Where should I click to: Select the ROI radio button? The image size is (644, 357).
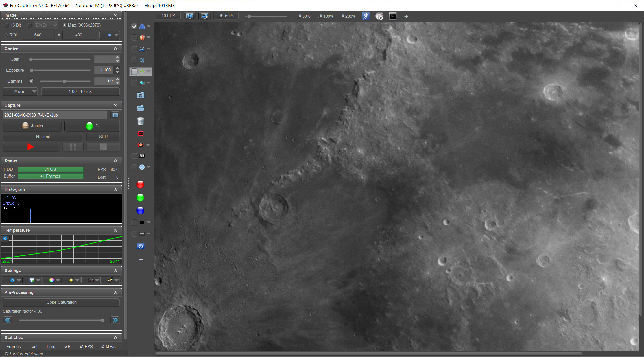coord(6,35)
